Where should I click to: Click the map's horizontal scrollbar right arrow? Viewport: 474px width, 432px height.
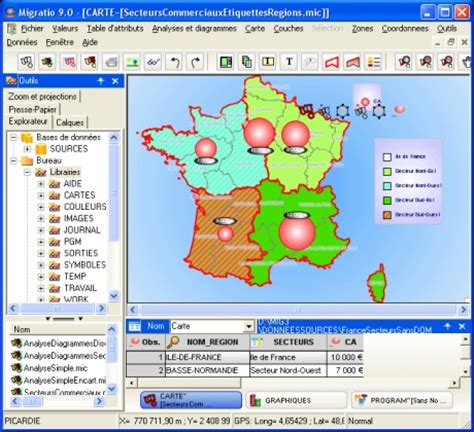[463, 310]
